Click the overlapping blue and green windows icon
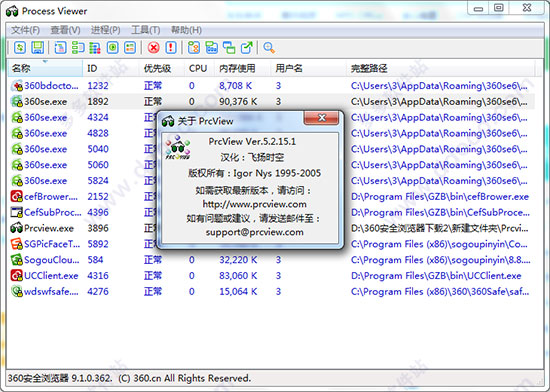Viewport: 550px width, 392px height. pos(229,47)
